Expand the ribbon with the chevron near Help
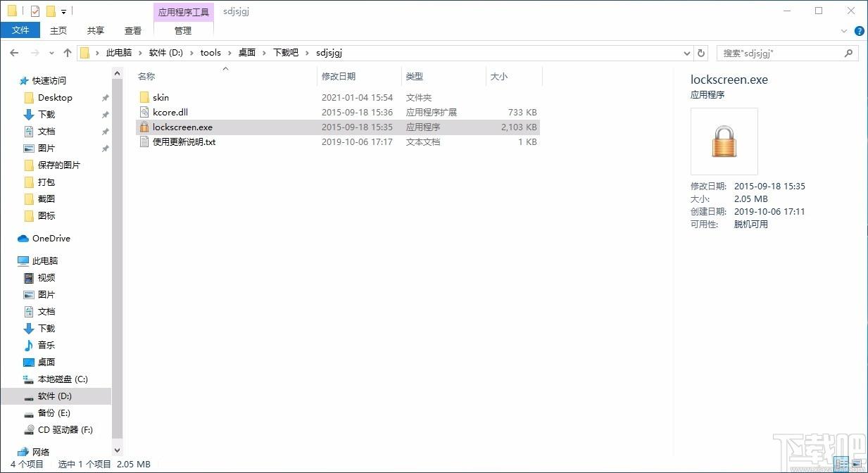This screenshot has height=473, width=868. click(x=844, y=30)
